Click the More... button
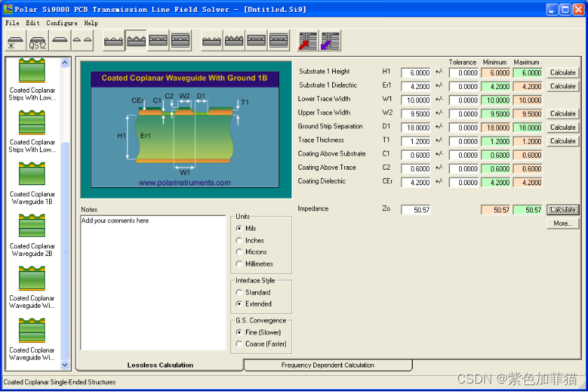The height and width of the screenshot is (392, 588). pos(563,224)
